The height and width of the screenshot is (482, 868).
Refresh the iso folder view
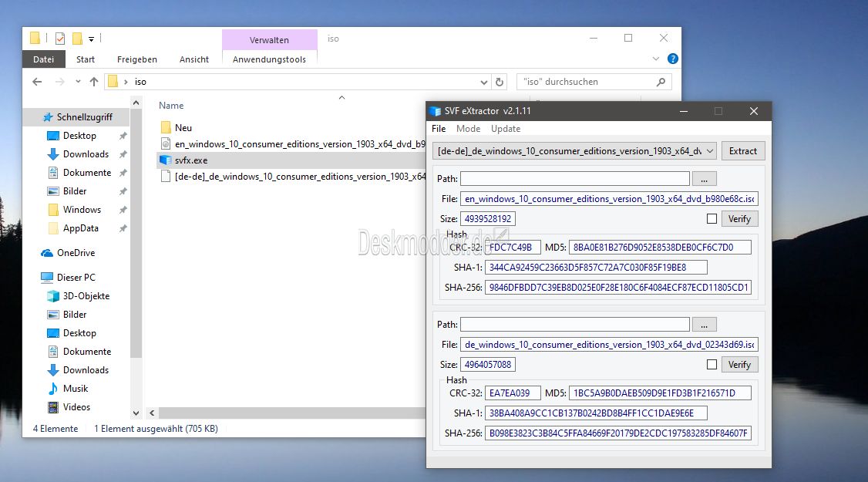pyautogui.click(x=500, y=82)
